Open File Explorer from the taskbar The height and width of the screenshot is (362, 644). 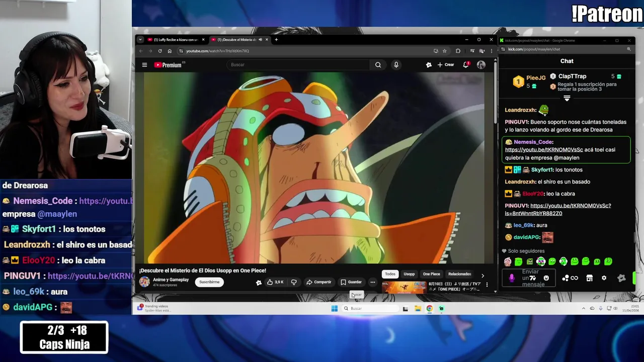pyautogui.click(x=418, y=309)
